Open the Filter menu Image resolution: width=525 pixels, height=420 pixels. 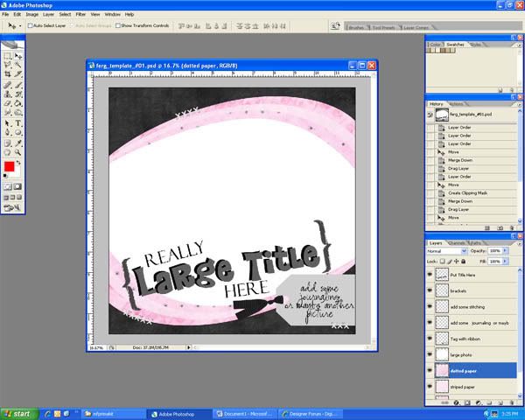pos(80,15)
